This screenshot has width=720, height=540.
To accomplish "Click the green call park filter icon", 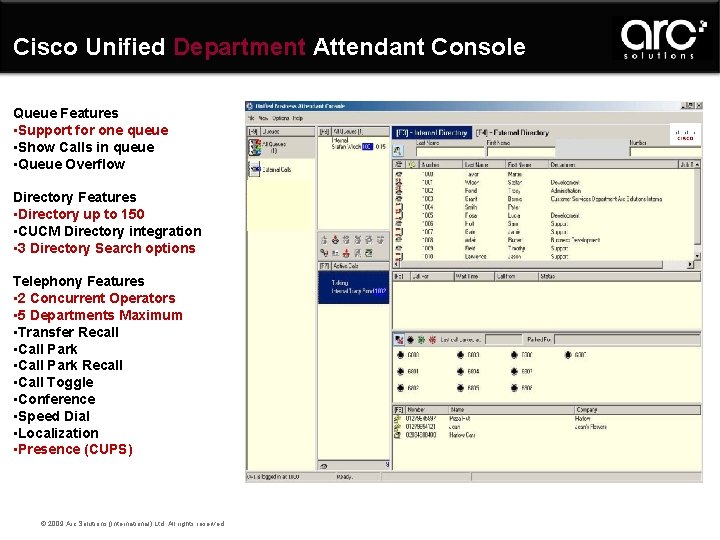I will click(421, 340).
